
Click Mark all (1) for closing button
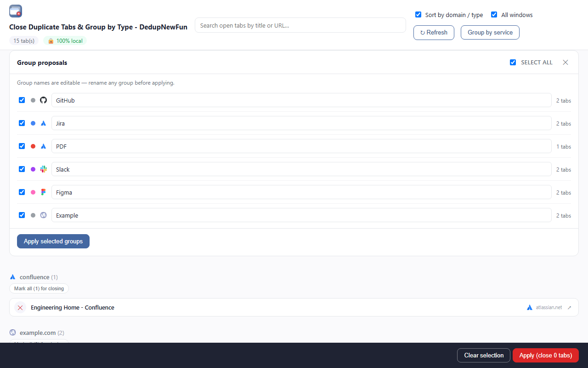tap(39, 288)
